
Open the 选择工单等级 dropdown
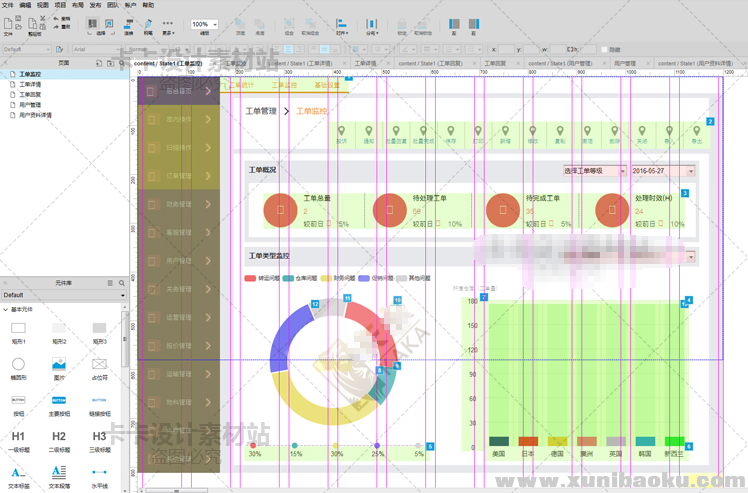pyautogui.click(x=594, y=171)
